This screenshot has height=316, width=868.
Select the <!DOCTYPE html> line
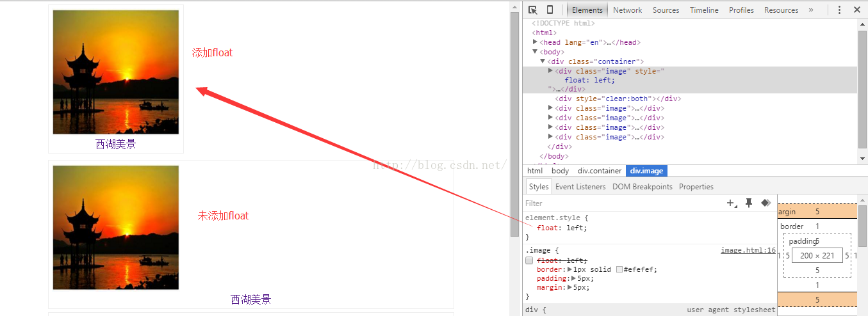click(563, 23)
